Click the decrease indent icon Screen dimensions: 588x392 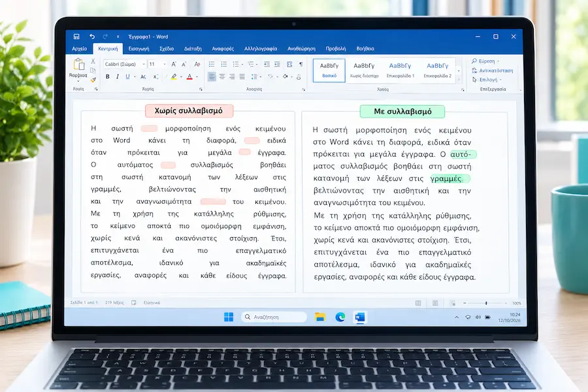(x=267, y=64)
